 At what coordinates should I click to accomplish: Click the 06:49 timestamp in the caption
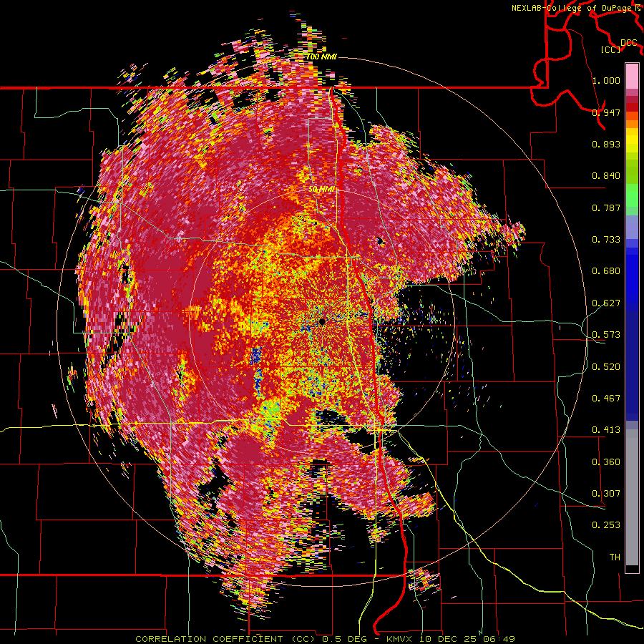(x=499, y=639)
